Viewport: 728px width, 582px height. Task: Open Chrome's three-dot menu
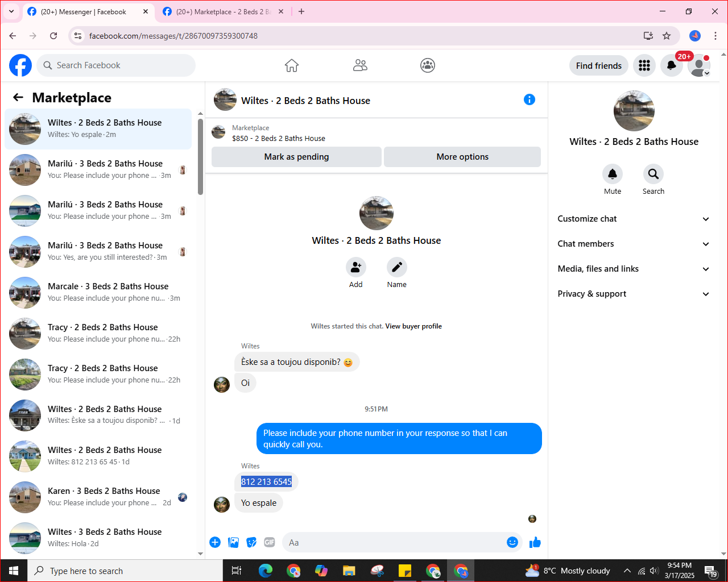(715, 36)
